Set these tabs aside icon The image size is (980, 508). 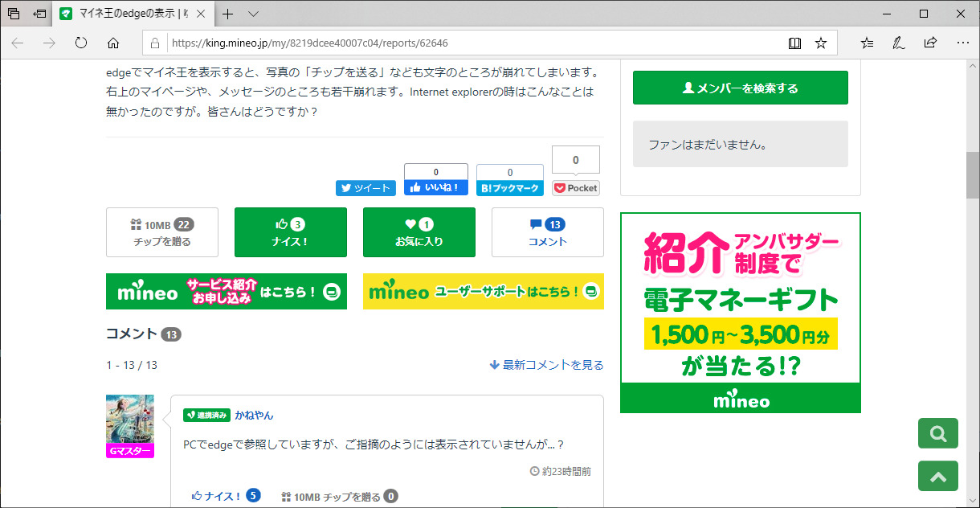tap(39, 14)
